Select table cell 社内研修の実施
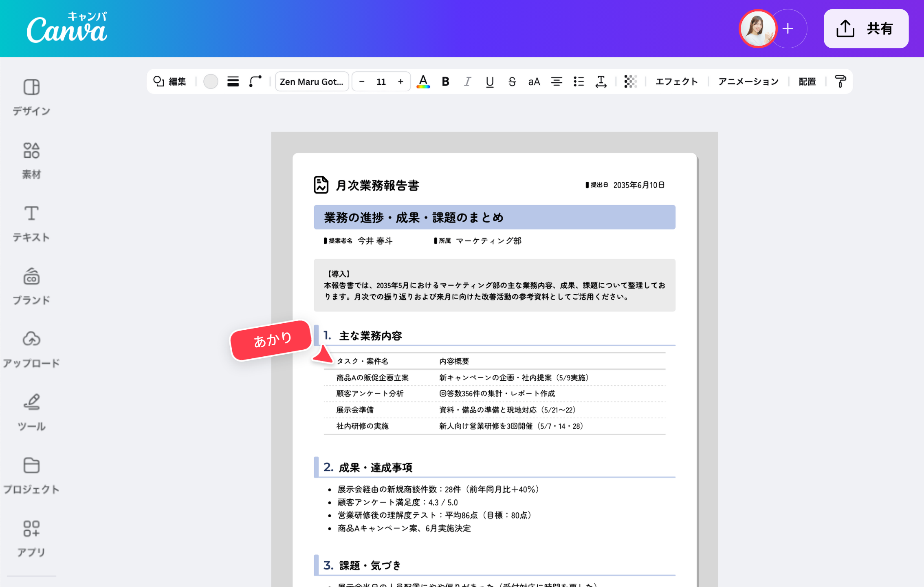 [x=363, y=426]
